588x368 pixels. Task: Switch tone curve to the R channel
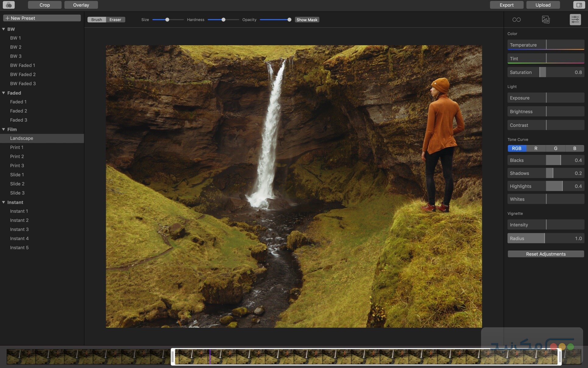(x=536, y=148)
